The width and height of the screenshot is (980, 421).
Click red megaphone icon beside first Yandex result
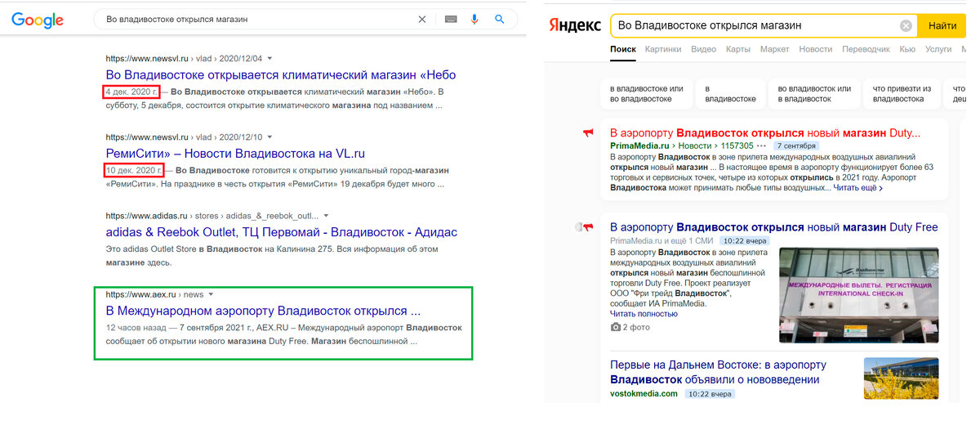[x=588, y=133]
